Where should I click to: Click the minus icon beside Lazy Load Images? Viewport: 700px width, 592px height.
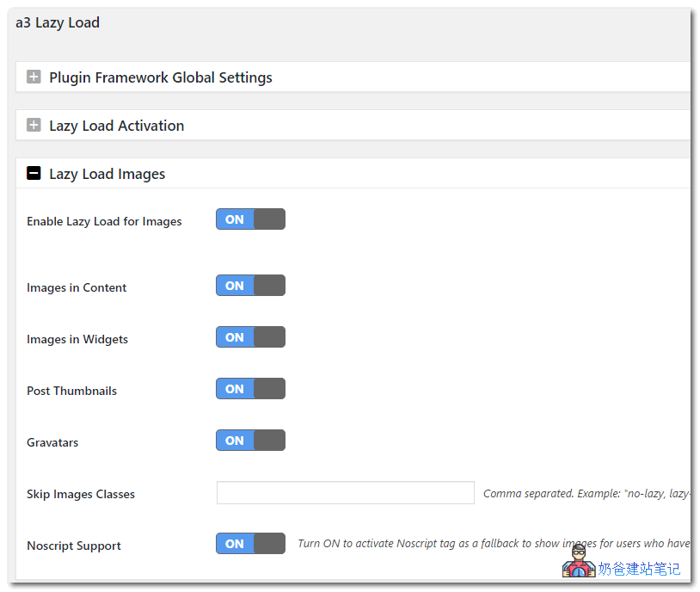[34, 174]
